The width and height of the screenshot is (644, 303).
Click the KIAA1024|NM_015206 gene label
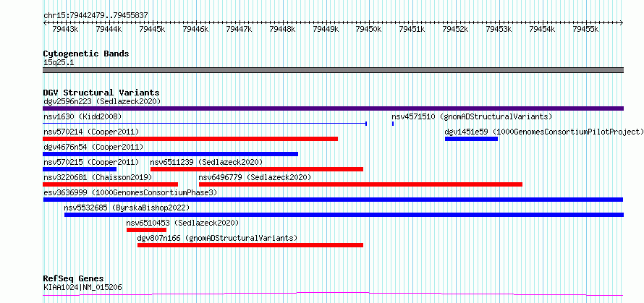coord(82,287)
